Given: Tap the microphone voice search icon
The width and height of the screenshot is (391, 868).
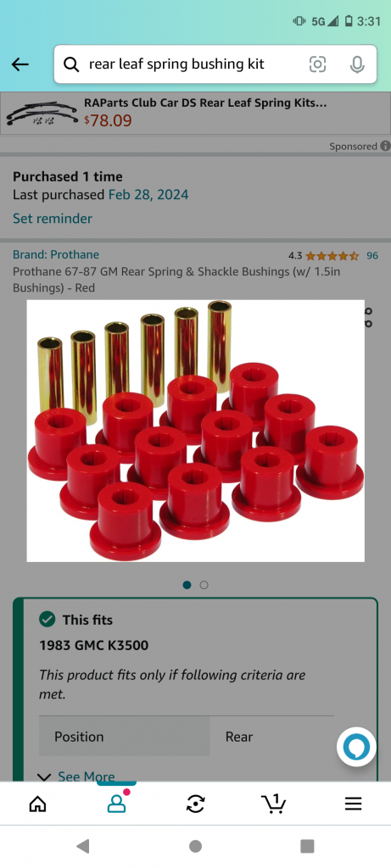Looking at the screenshot, I should point(357,64).
